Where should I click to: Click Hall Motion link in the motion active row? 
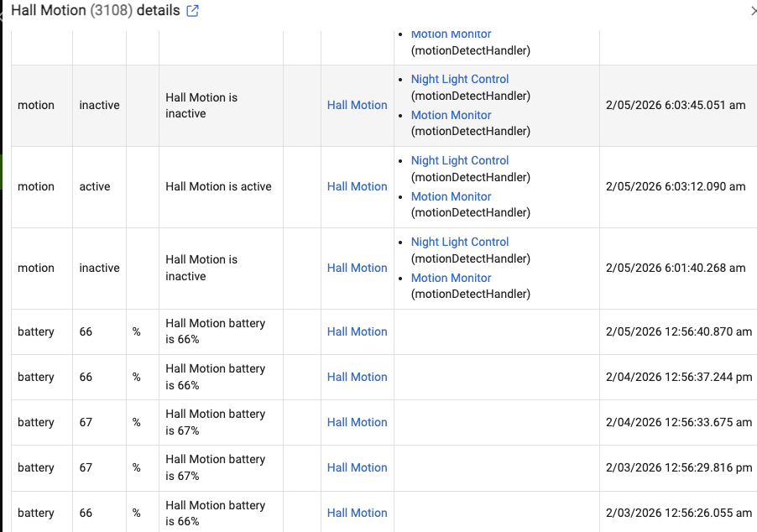[x=357, y=186]
